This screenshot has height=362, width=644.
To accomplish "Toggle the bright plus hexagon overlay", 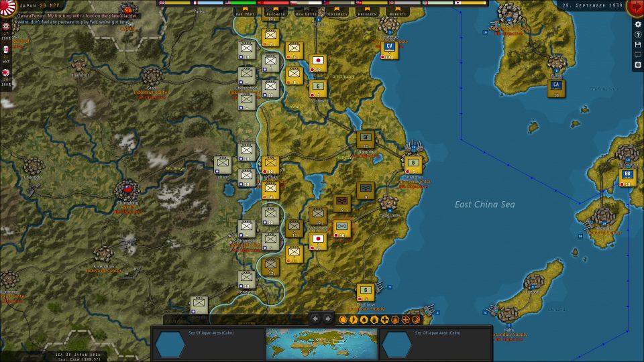I will [384, 319].
